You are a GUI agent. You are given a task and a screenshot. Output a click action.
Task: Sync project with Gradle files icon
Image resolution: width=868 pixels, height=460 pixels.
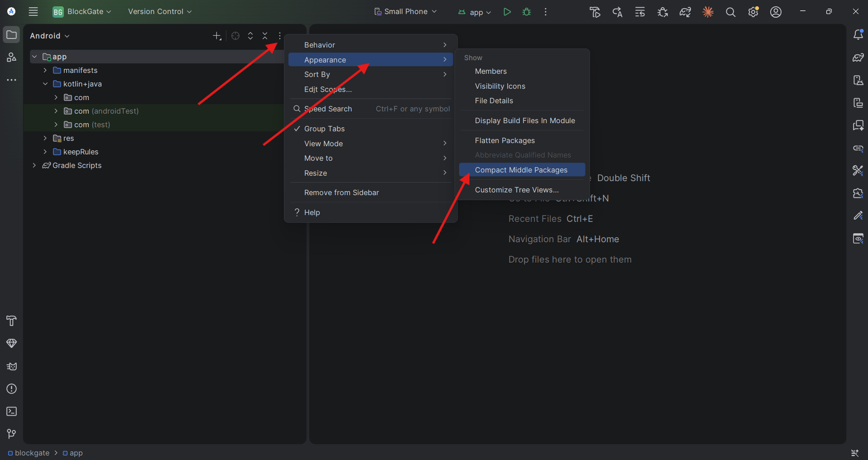(x=685, y=12)
